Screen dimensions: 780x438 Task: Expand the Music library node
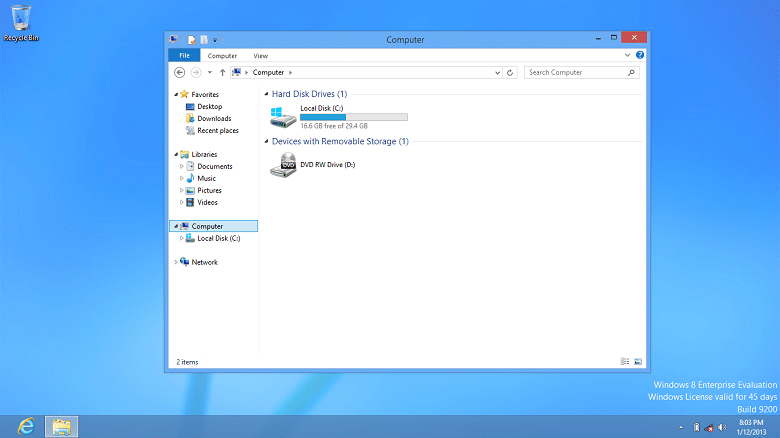pyautogui.click(x=182, y=178)
